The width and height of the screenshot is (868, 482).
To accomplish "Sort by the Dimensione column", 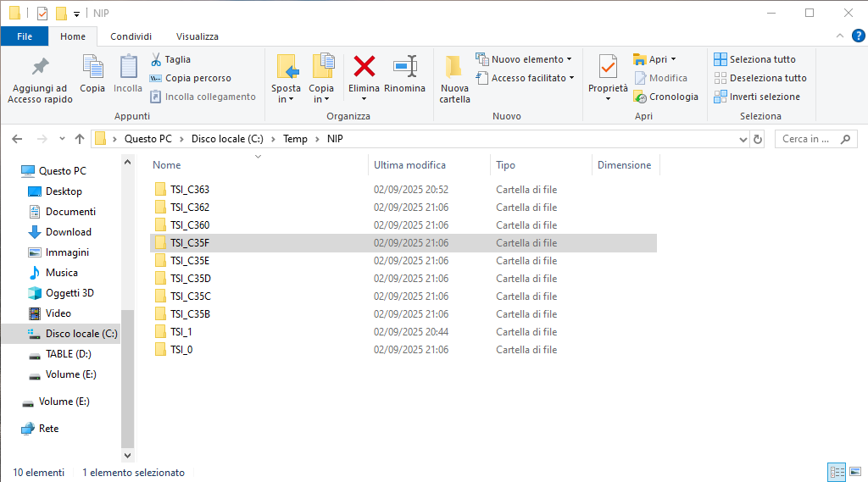I will (626, 165).
